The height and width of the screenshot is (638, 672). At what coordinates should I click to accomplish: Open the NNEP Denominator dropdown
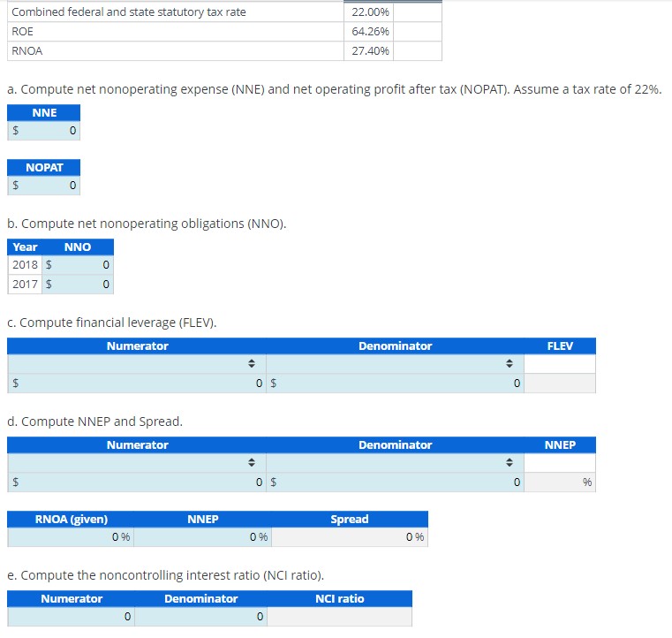tap(395, 463)
